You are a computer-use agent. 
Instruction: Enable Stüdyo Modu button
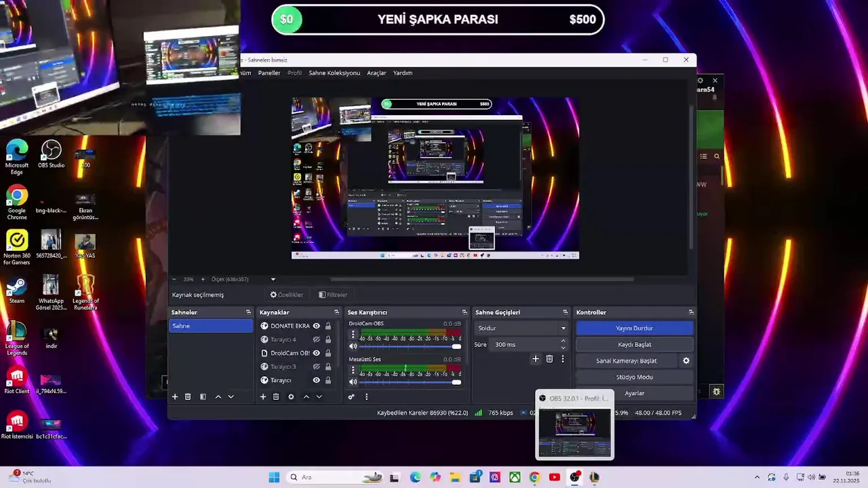(634, 377)
